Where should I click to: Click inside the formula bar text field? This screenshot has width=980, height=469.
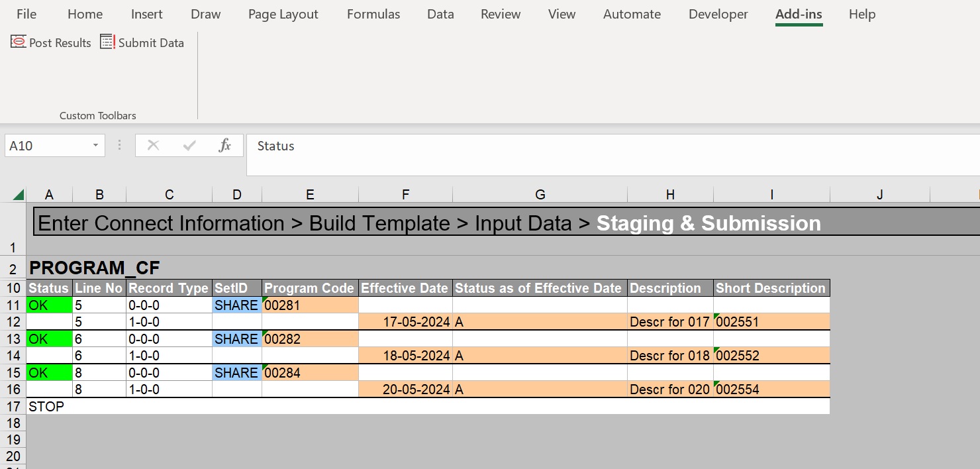pos(596,147)
